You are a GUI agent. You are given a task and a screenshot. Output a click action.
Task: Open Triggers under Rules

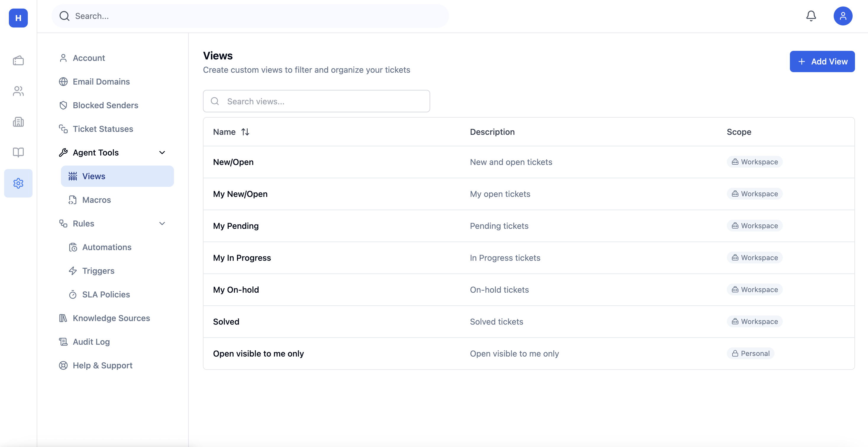98,271
